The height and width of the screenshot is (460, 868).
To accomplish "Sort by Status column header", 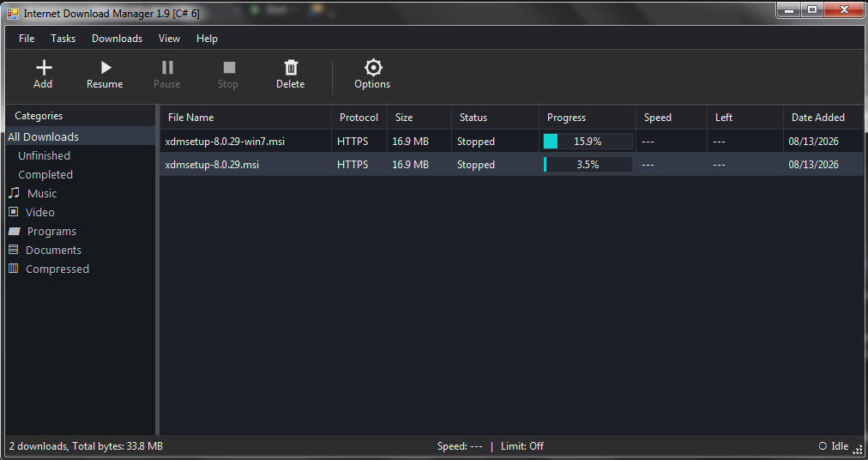I will pyautogui.click(x=495, y=118).
